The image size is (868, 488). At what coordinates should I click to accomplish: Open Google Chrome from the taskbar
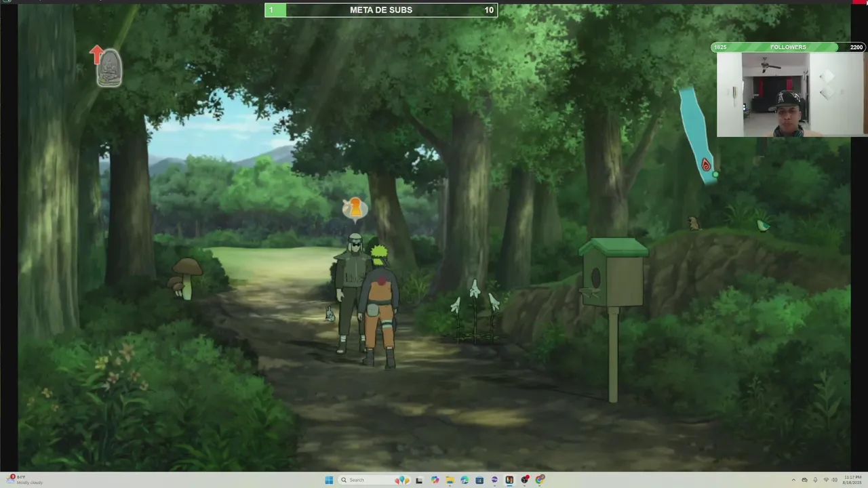coord(540,480)
